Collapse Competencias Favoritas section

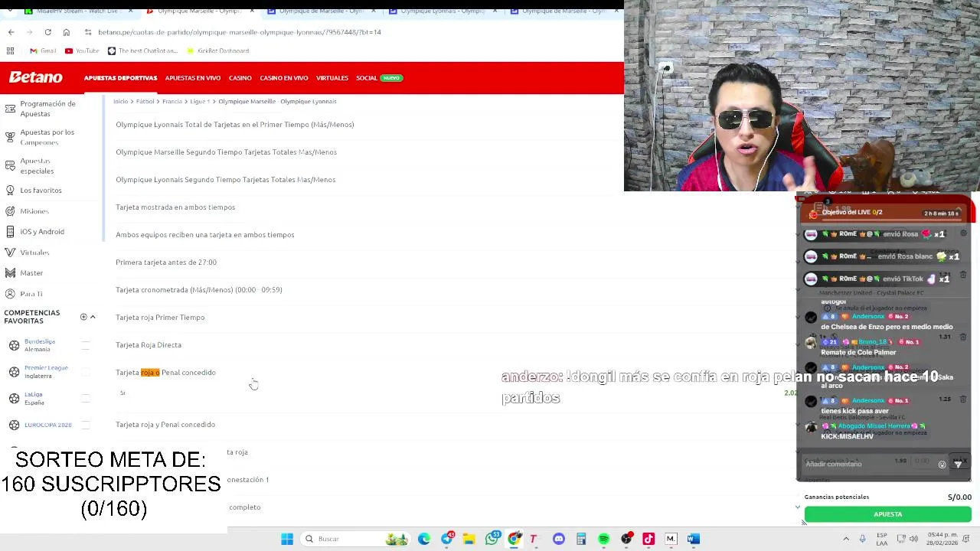[93, 317]
